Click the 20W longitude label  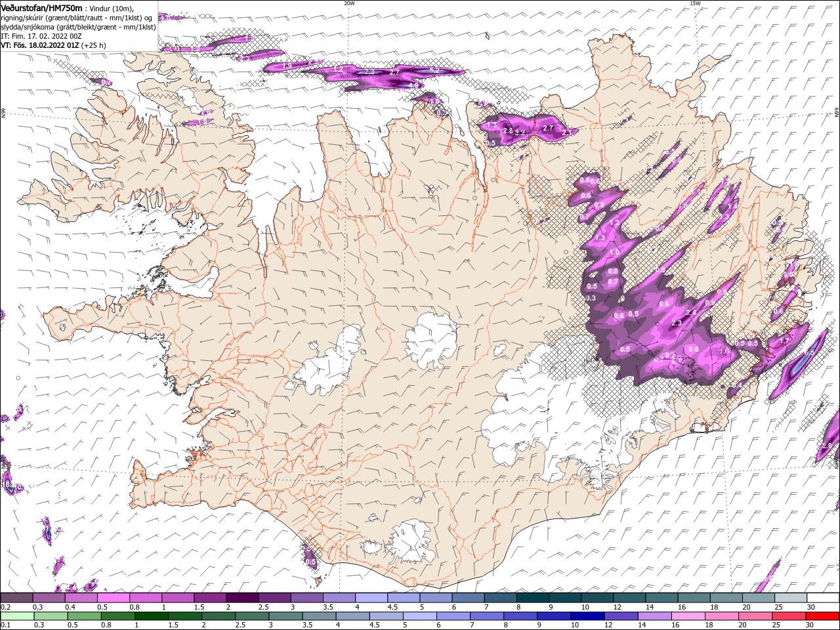(349, 3)
